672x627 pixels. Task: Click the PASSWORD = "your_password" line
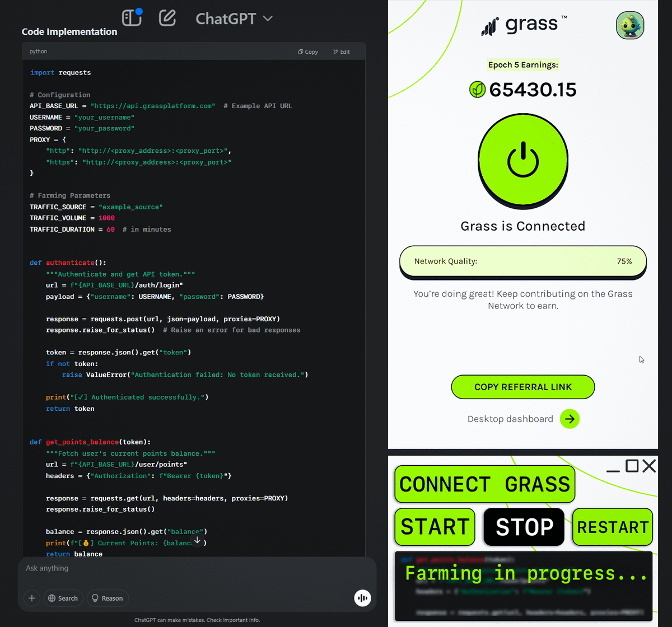click(x=82, y=128)
